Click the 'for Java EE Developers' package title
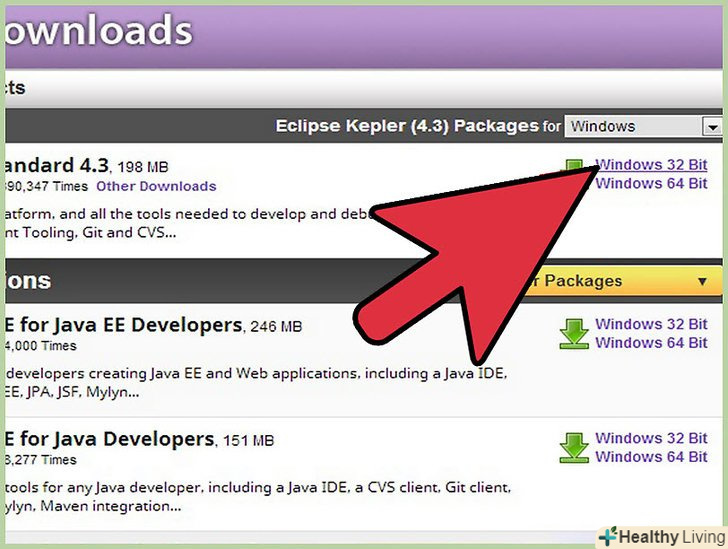728x549 pixels. click(x=124, y=325)
